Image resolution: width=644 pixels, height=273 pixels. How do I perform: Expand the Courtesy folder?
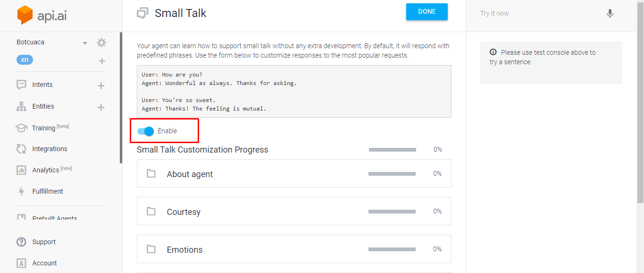(294, 211)
